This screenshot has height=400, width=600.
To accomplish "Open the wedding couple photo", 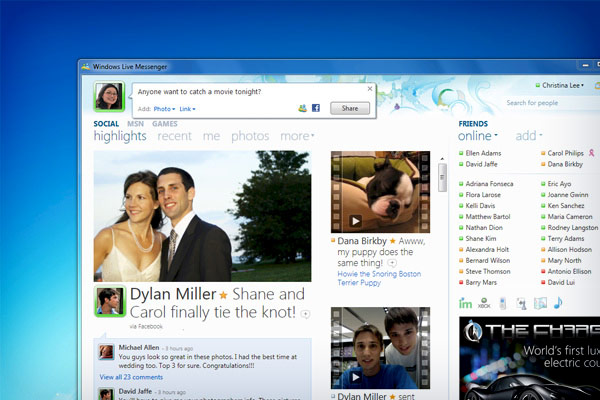I will (202, 216).
